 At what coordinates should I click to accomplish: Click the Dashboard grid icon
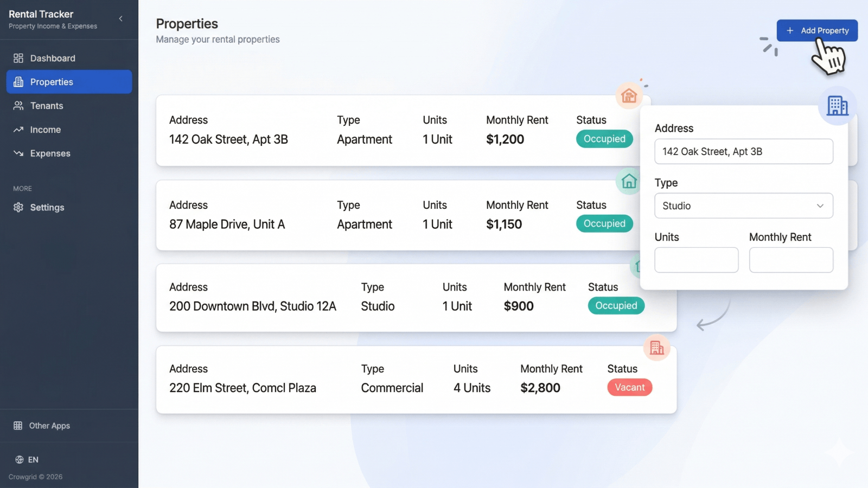point(18,58)
